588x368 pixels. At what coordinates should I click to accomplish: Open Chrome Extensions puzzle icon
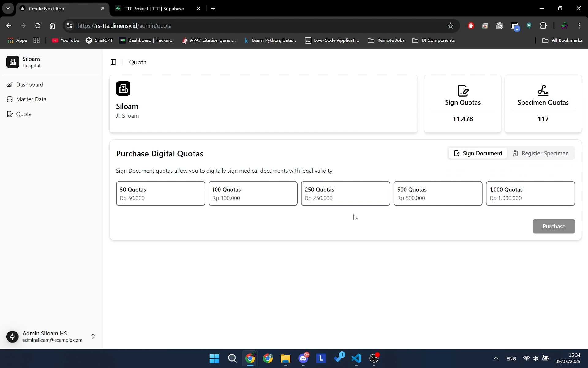coord(543,26)
